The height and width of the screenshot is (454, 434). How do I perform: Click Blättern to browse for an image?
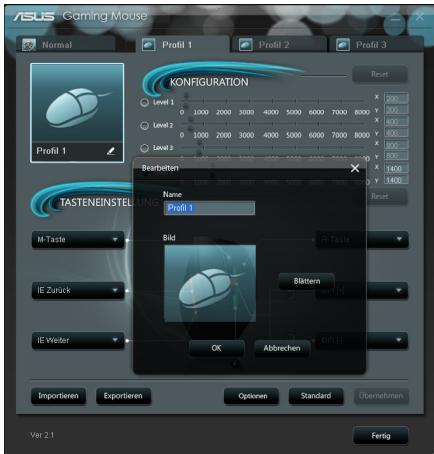pos(307,281)
